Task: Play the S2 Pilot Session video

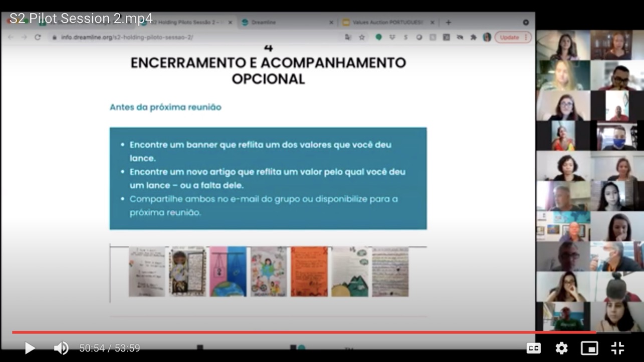Action: click(x=30, y=348)
